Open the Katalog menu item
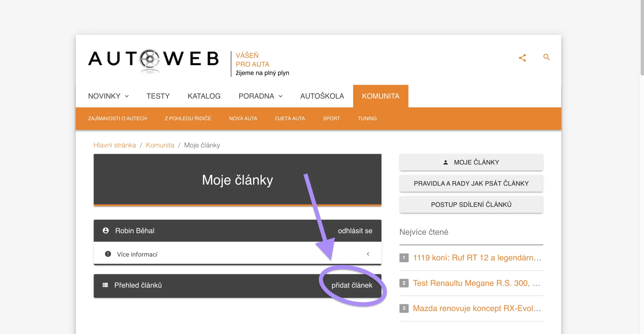644x334 pixels. [x=204, y=96]
